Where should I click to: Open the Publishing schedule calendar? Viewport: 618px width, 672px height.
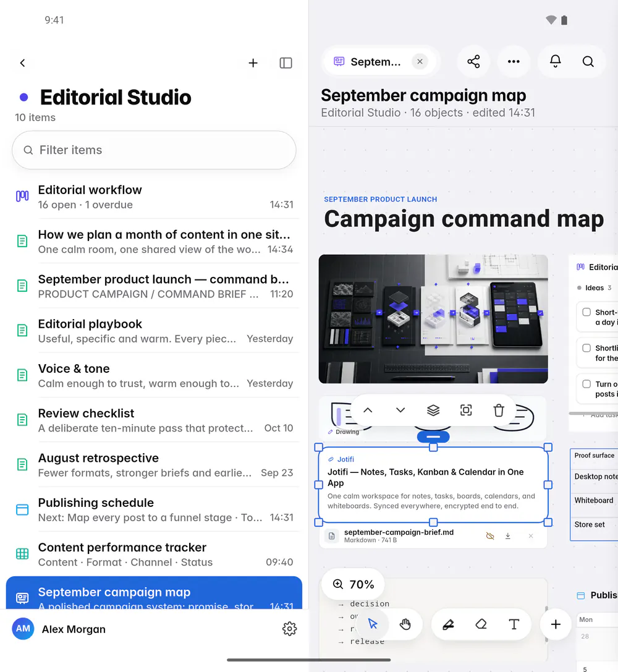tap(154, 509)
